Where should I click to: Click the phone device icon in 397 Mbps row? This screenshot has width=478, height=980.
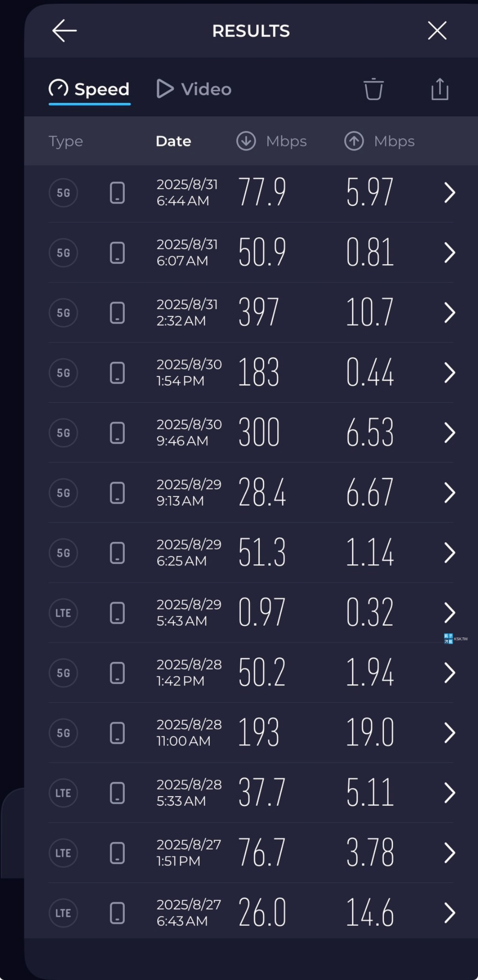point(117,313)
